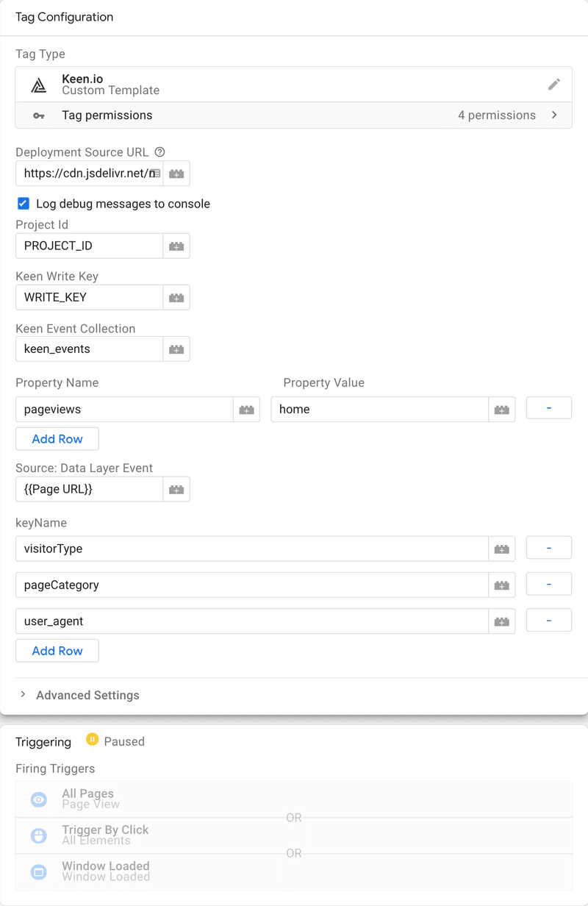588x906 pixels.
Task: Open the variable picker for the user_agent row
Action: (501, 621)
